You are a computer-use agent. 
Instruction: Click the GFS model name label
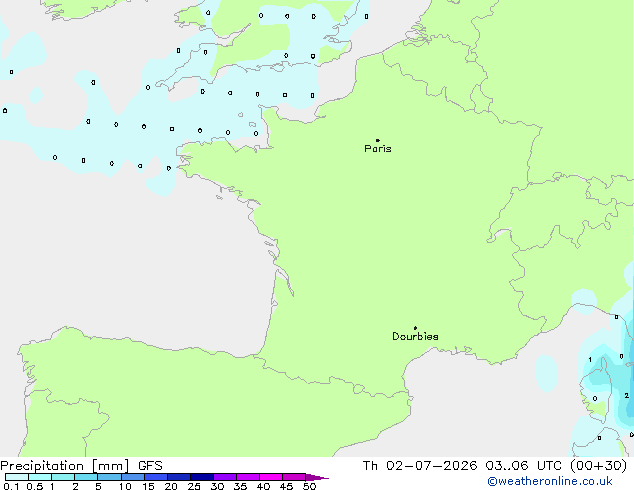(x=150, y=466)
